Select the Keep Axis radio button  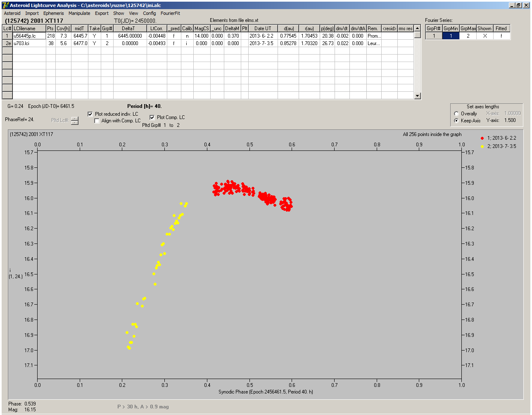(x=456, y=121)
